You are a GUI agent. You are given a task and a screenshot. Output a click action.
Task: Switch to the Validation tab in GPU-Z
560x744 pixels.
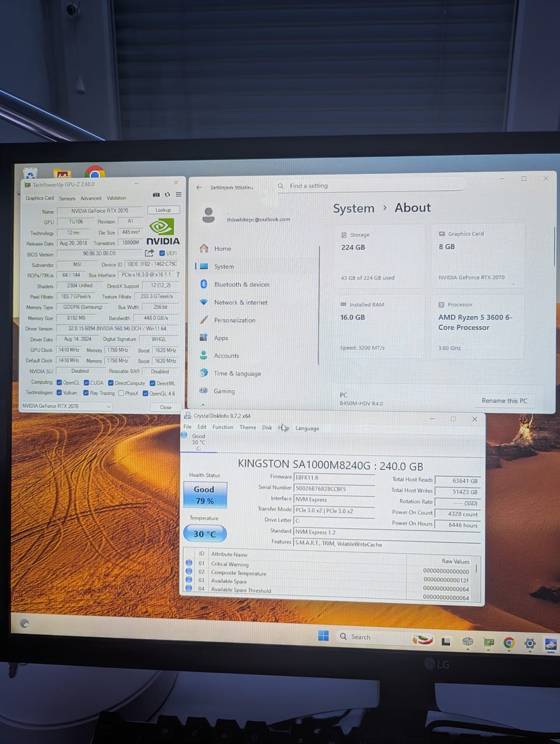[116, 198]
